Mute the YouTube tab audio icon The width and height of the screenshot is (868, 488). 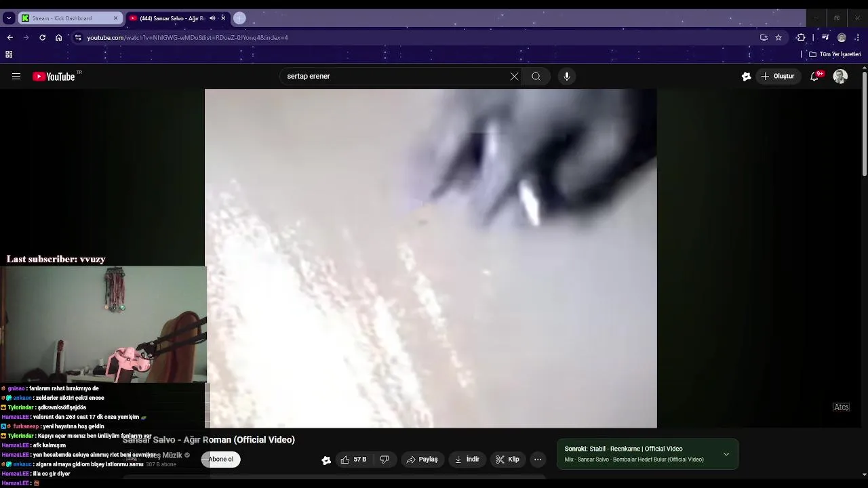pos(212,18)
